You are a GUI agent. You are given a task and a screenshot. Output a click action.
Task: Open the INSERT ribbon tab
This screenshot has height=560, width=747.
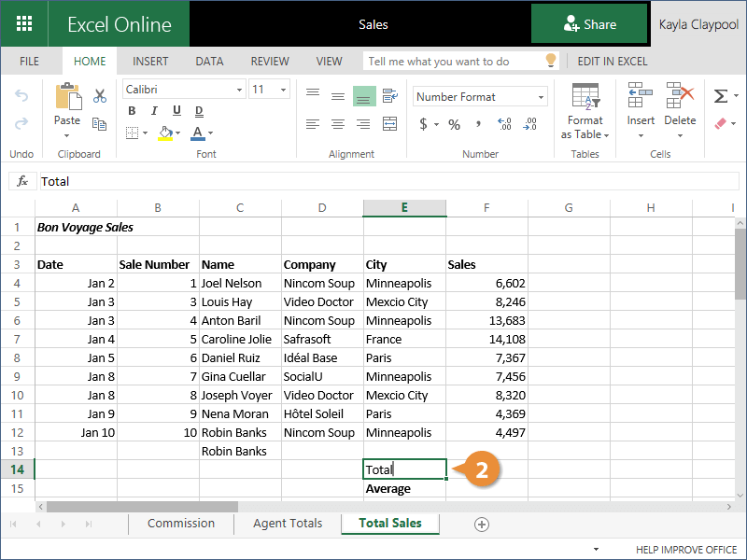tap(150, 62)
